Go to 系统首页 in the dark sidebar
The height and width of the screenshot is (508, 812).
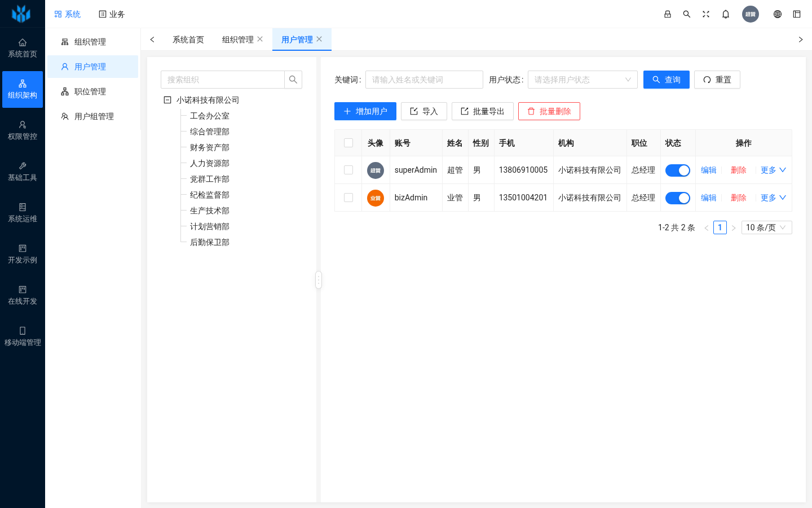point(23,49)
